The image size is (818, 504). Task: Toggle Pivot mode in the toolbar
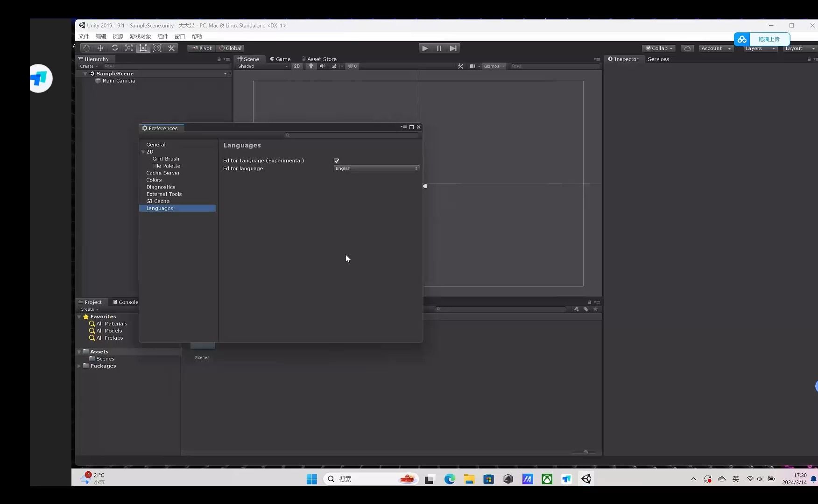[x=201, y=48]
